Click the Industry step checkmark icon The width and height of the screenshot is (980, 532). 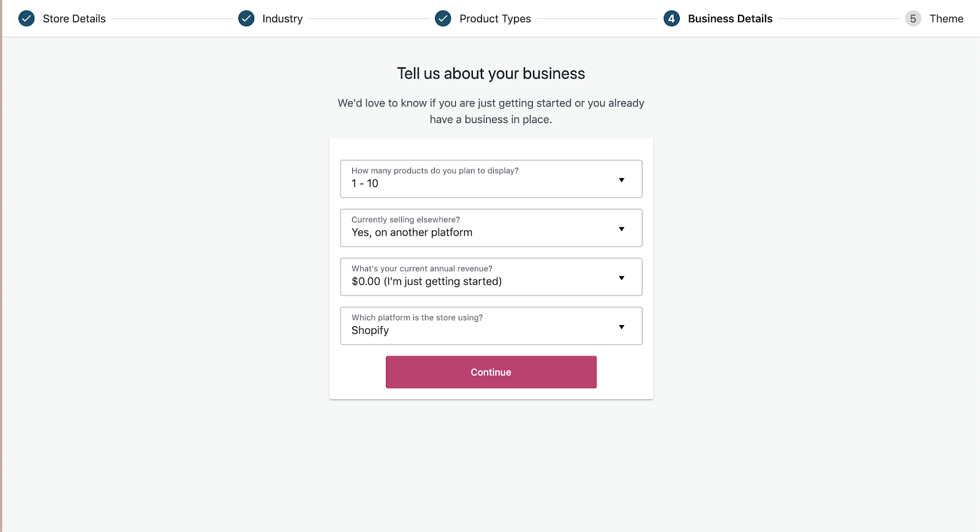[246, 18]
